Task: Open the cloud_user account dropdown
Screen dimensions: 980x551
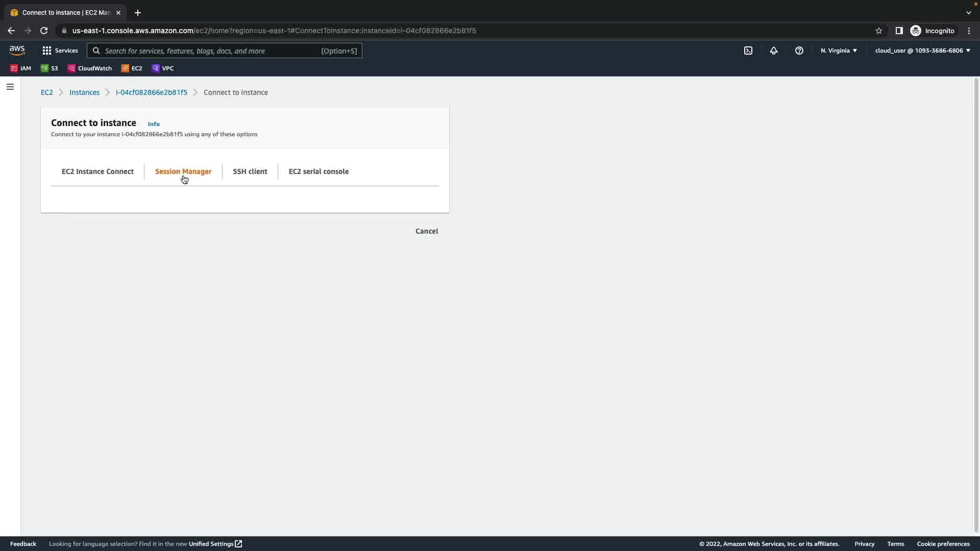Action: (922, 51)
